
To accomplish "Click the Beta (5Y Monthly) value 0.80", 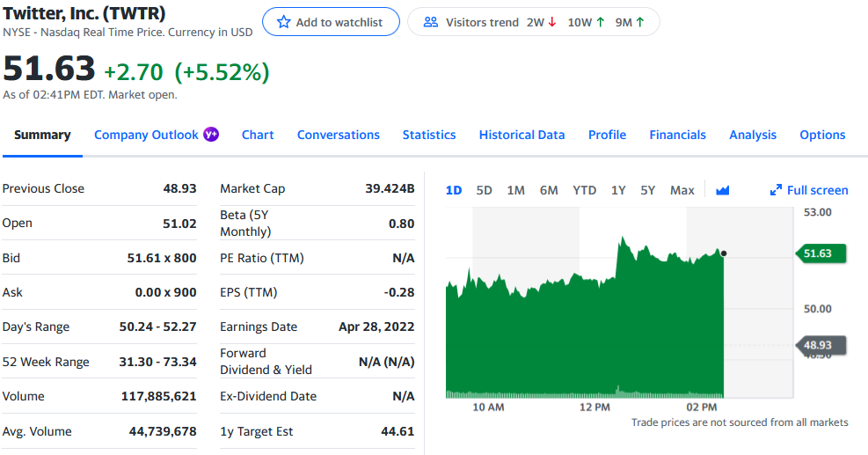I will (401, 224).
